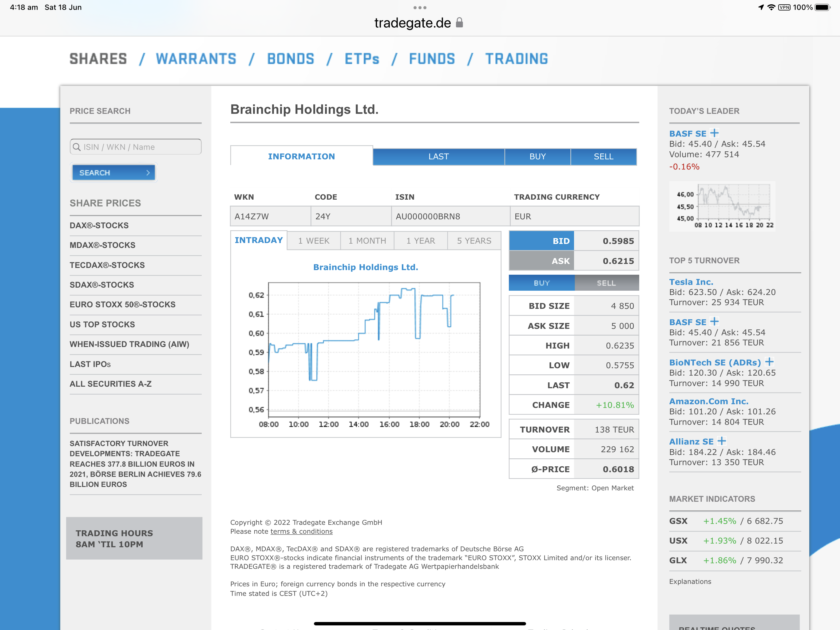
Task: Open the WARRANTS navigation section
Action: tap(196, 59)
